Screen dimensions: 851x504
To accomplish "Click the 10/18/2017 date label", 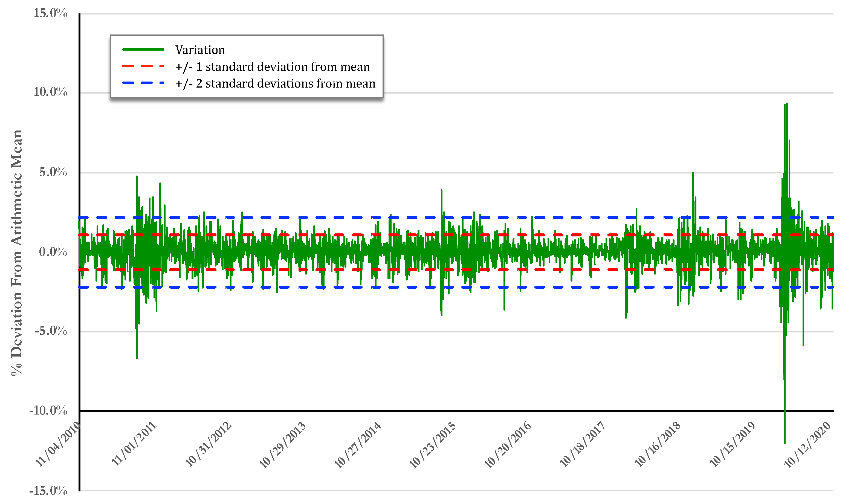I will (583, 444).
